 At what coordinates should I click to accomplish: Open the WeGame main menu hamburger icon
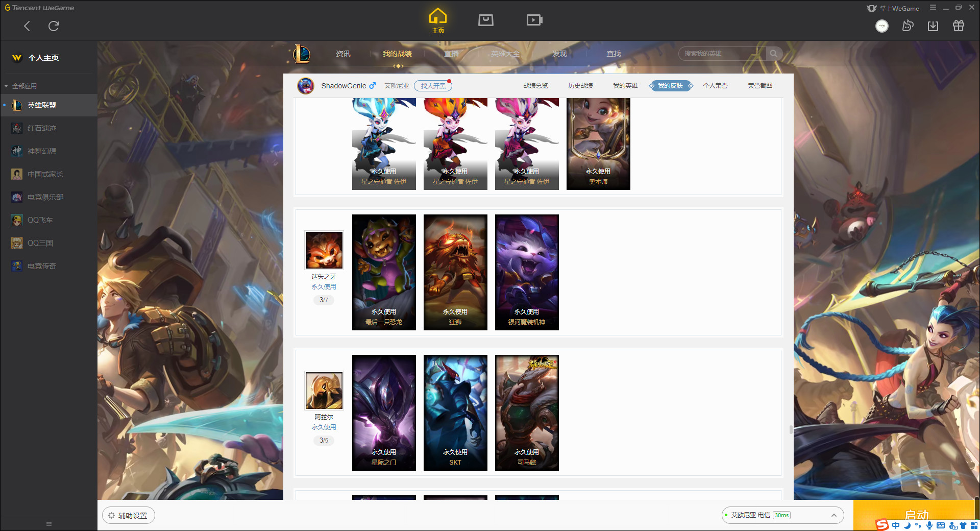click(x=933, y=8)
